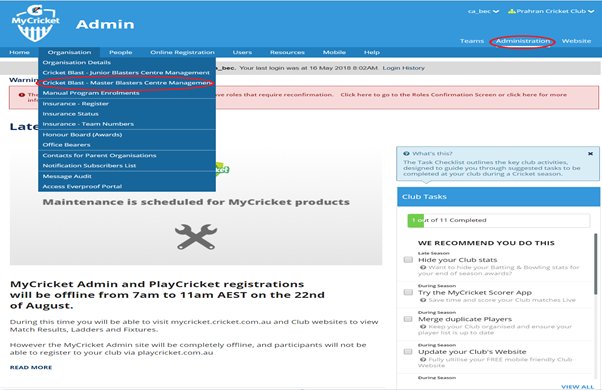Click READ MORE under maintenance article
This screenshot has width=602, height=390.
(x=31, y=368)
